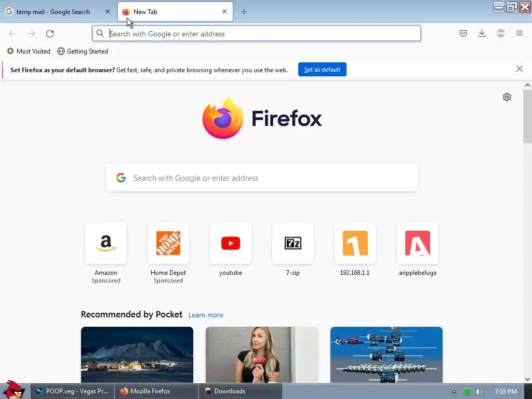This screenshot has width=532, height=399.
Task: Close the New Tab tab
Action: click(x=224, y=11)
